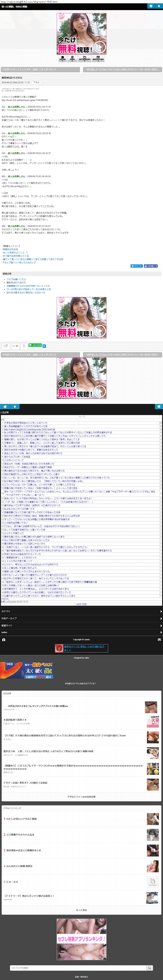Click the down-arrow icon in top header

(159, 6)
